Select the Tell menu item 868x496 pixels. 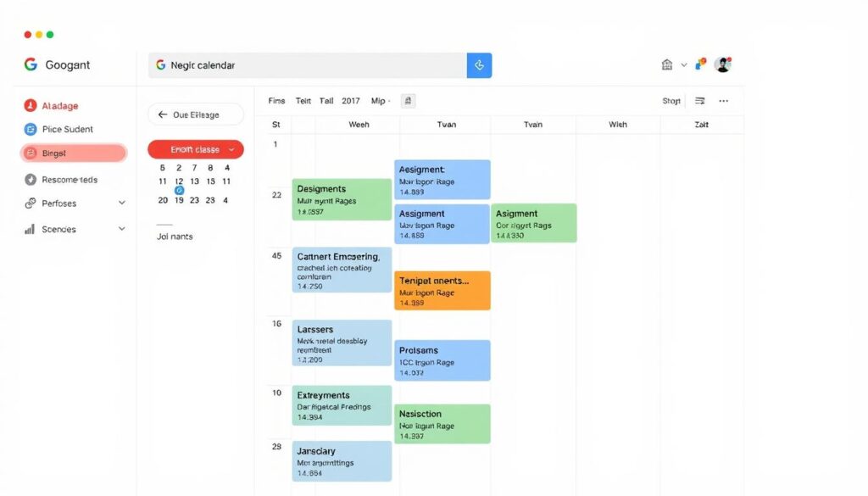(325, 100)
